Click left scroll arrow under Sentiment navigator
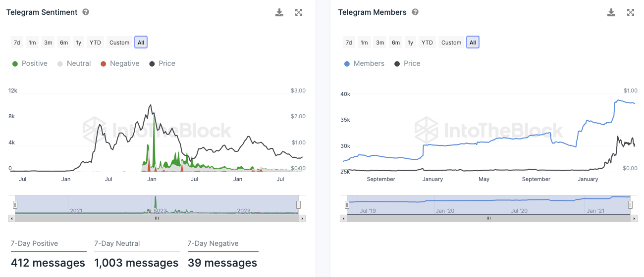This screenshot has height=277, width=644. 11,218
